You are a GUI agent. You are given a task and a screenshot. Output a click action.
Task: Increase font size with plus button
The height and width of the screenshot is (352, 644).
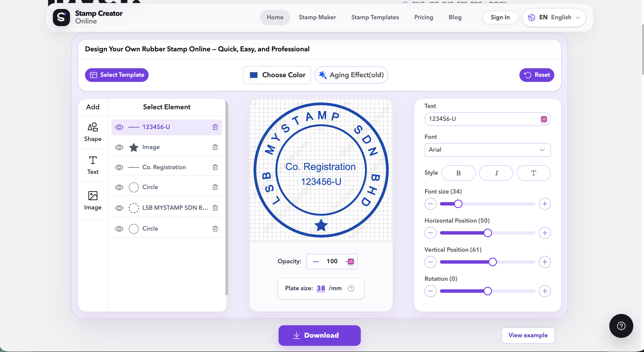(545, 204)
